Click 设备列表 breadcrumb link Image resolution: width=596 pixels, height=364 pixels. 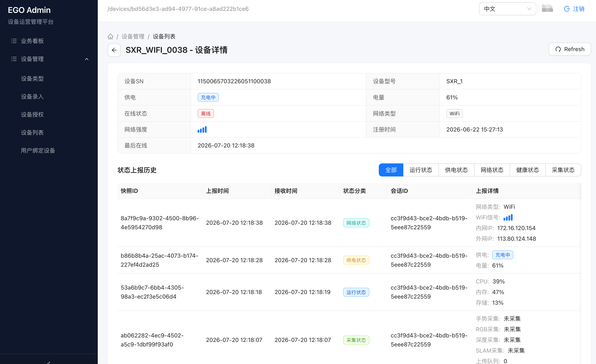pyautogui.click(x=164, y=37)
